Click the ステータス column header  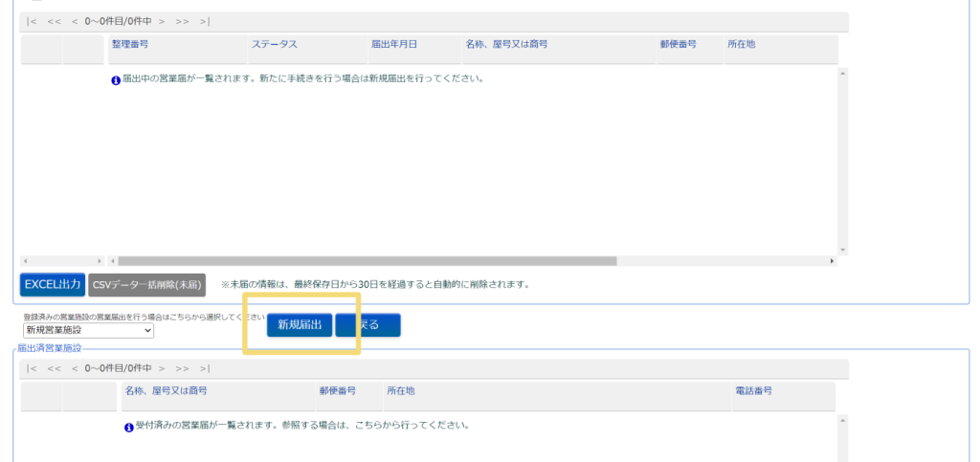tap(274, 45)
